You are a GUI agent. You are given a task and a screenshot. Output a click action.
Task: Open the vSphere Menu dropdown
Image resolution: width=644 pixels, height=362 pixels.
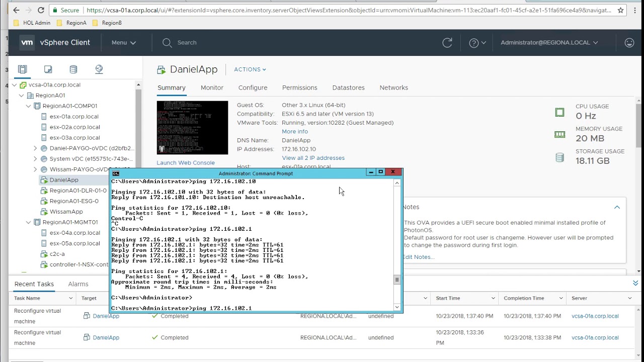(124, 43)
